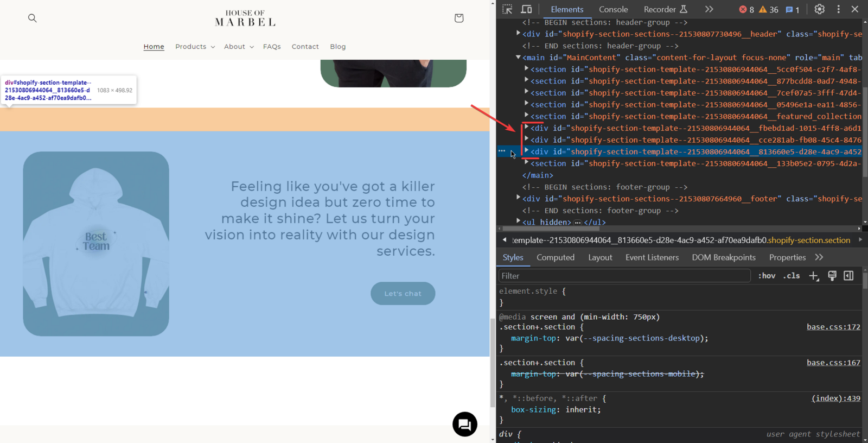Toggle rendering emulations paintbrush icon
Viewport: 868px width, 443px height.
point(832,276)
